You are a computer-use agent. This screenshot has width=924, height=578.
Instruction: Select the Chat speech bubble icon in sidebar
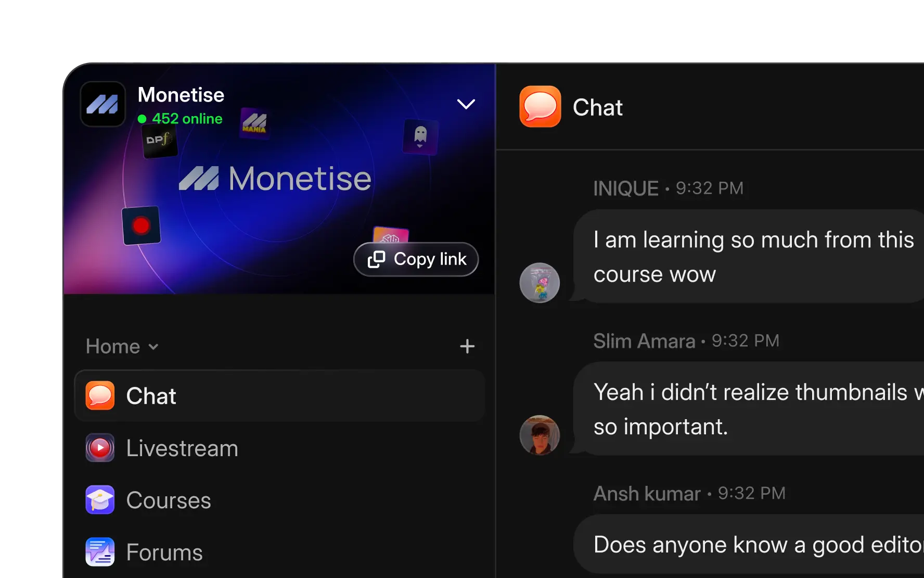pos(99,396)
